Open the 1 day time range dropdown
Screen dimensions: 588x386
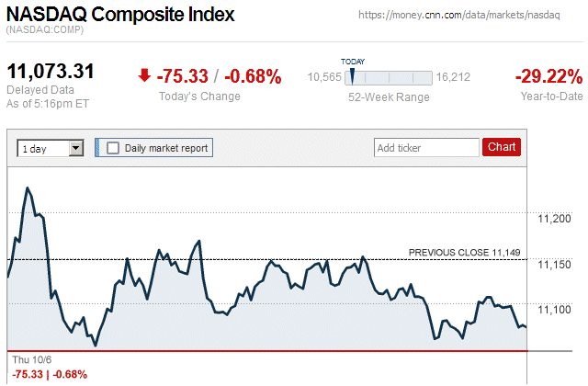pyautogui.click(x=51, y=147)
